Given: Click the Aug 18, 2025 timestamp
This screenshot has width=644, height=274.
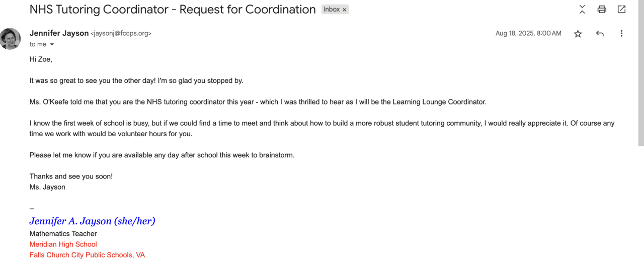Looking at the screenshot, I should [x=528, y=34].
